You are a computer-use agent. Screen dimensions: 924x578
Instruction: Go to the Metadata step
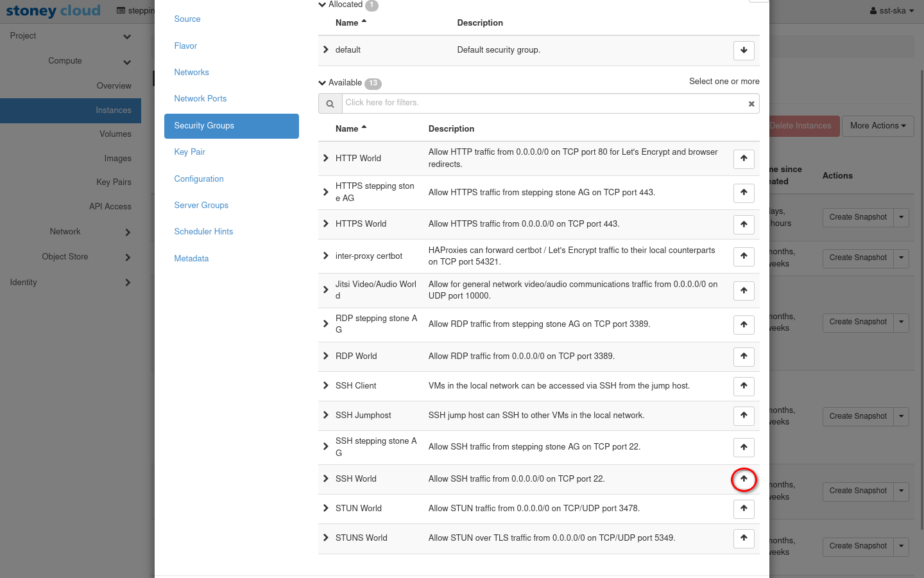pos(191,259)
